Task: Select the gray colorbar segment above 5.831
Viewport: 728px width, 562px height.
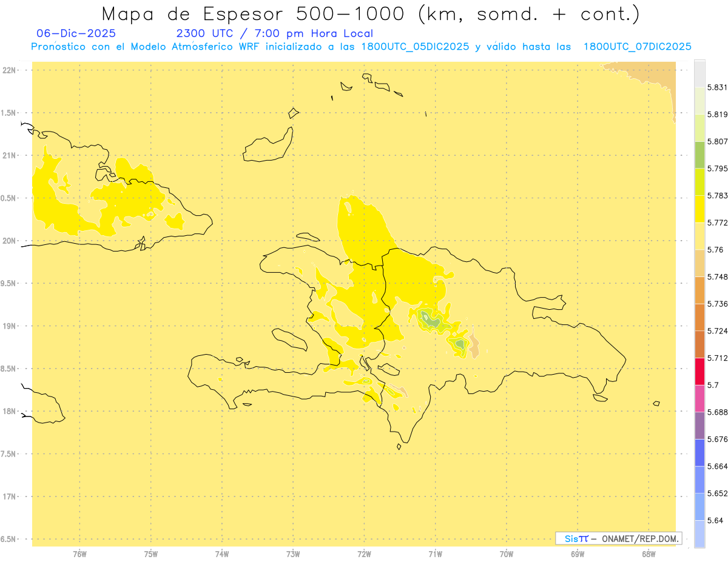Action: click(x=699, y=73)
